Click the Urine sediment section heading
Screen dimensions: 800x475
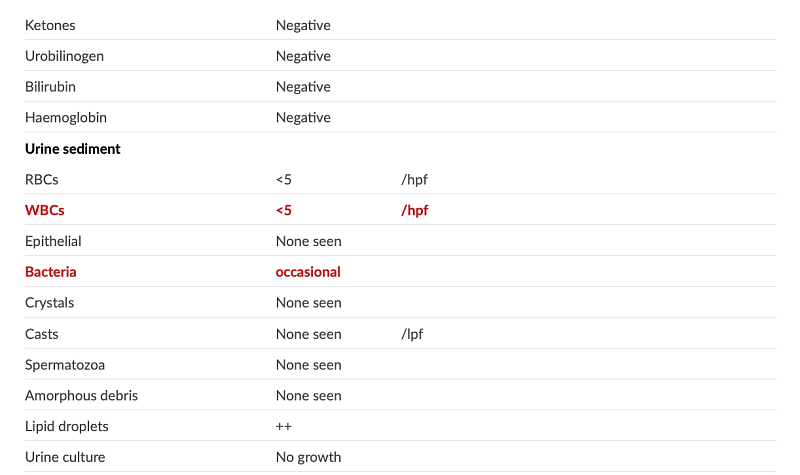pyautogui.click(x=73, y=149)
